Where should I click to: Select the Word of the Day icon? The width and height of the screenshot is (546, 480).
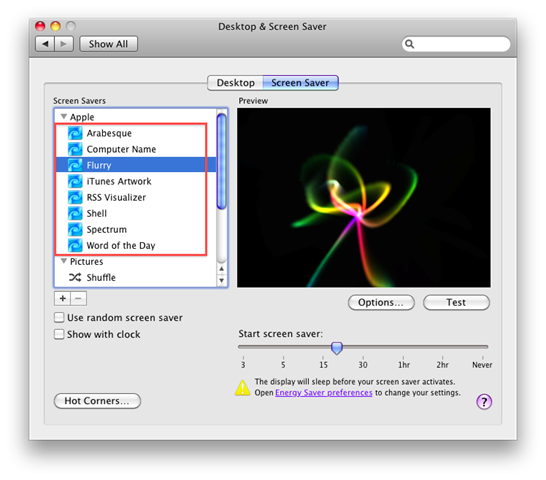point(75,245)
